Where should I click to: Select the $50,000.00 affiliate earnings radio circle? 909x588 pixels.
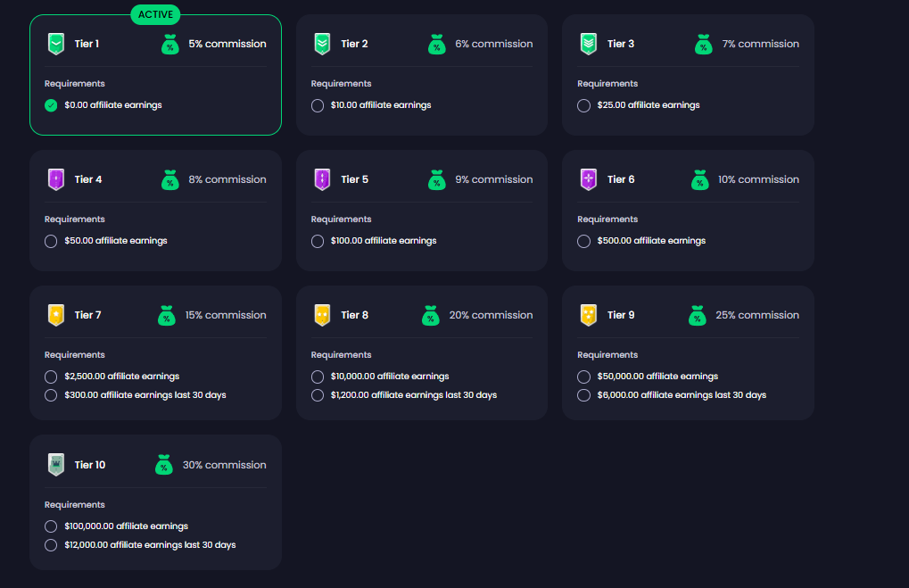pos(583,377)
